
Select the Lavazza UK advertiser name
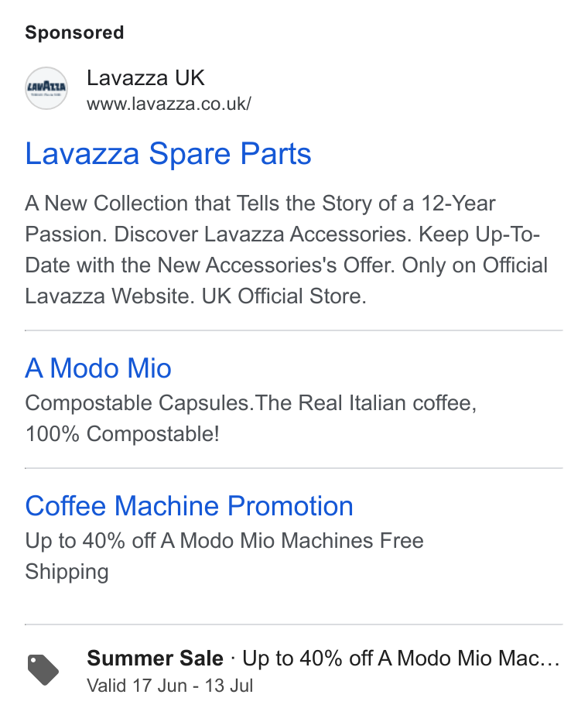click(x=145, y=77)
